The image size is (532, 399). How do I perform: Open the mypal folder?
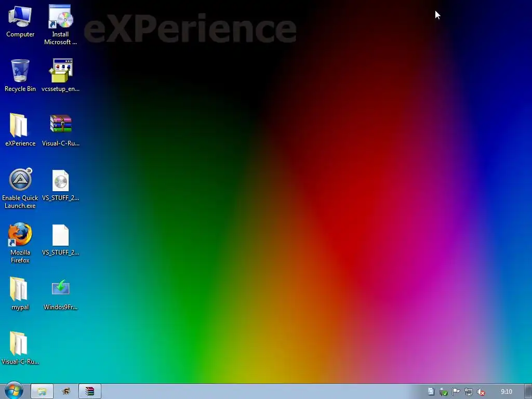(20, 294)
